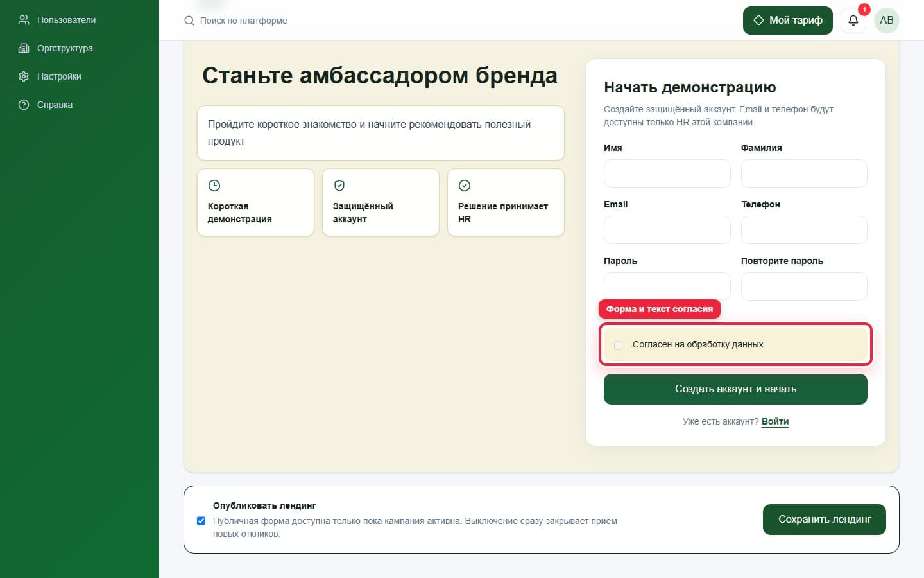Click the users icon in sidebar
This screenshot has width=924, height=578.
click(24, 20)
